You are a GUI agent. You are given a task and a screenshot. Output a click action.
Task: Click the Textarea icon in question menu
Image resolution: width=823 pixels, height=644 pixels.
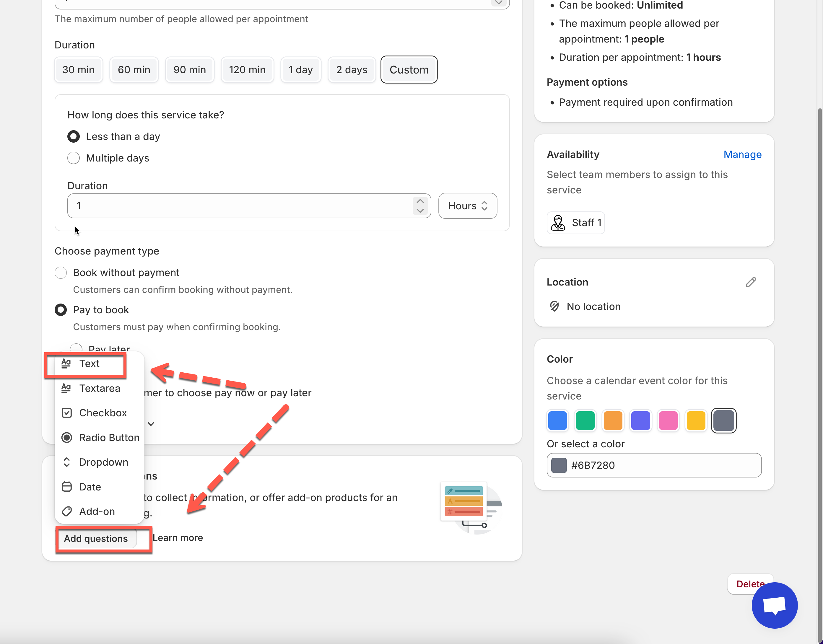(x=66, y=388)
